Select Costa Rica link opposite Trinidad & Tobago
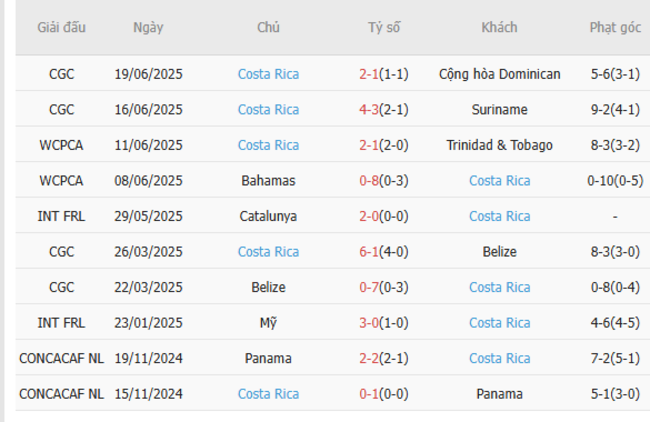This screenshot has height=422, width=650. (268, 145)
